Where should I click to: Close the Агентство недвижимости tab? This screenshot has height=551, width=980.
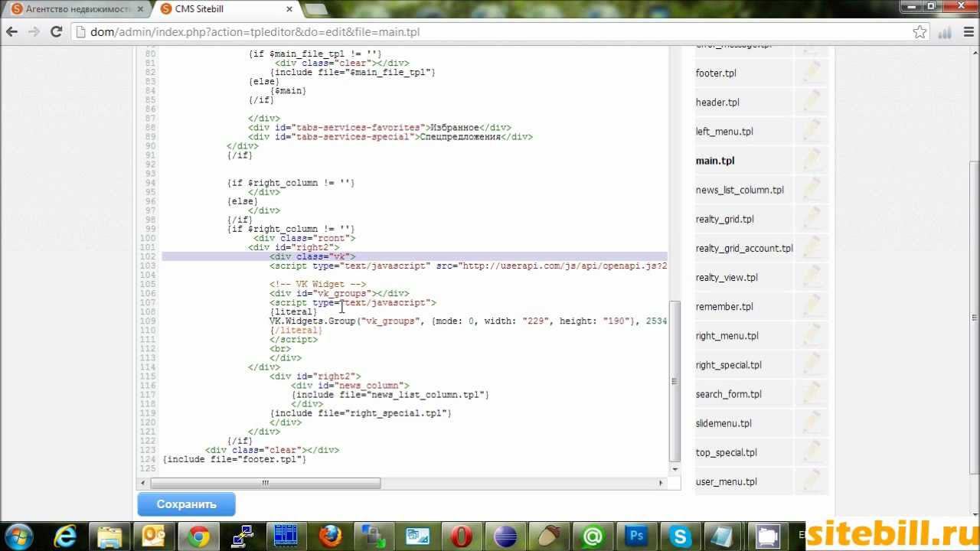(139, 9)
